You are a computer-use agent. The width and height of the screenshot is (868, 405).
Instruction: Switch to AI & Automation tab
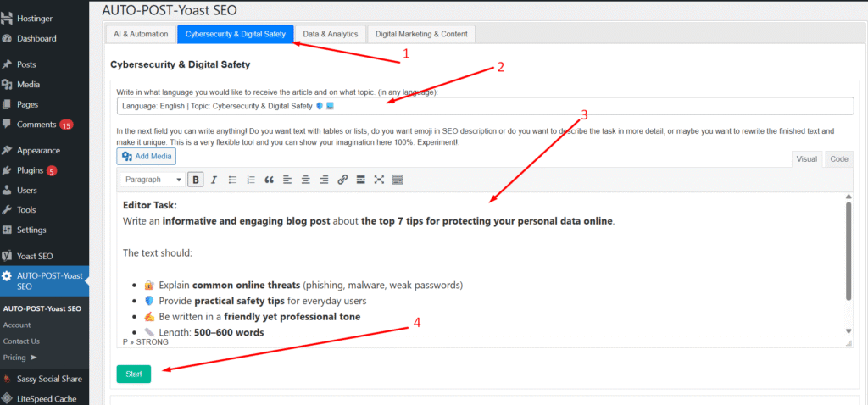click(141, 34)
